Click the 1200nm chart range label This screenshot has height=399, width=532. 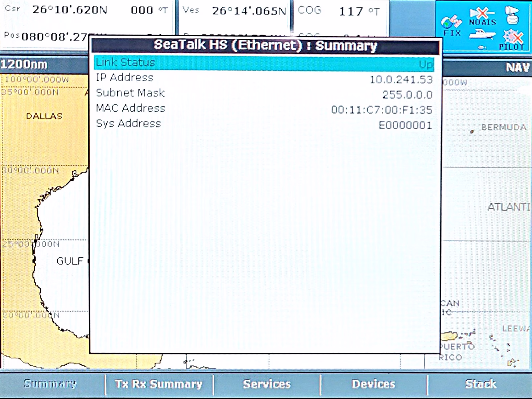(x=24, y=65)
